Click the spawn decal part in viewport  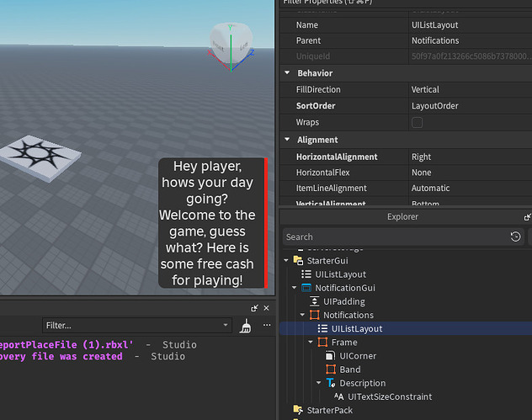click(x=40, y=157)
